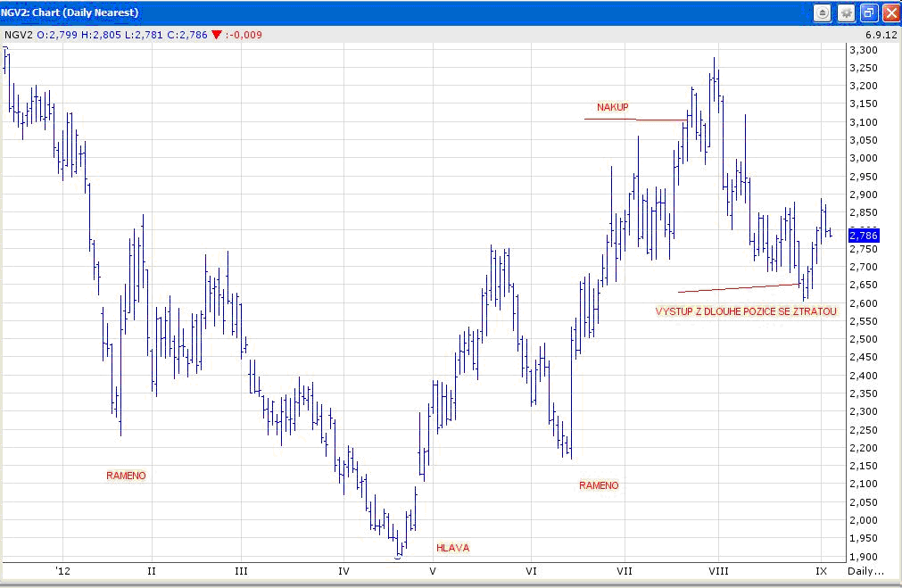Open chart settings via gear icon
This screenshot has height=588, width=902.
846,12
